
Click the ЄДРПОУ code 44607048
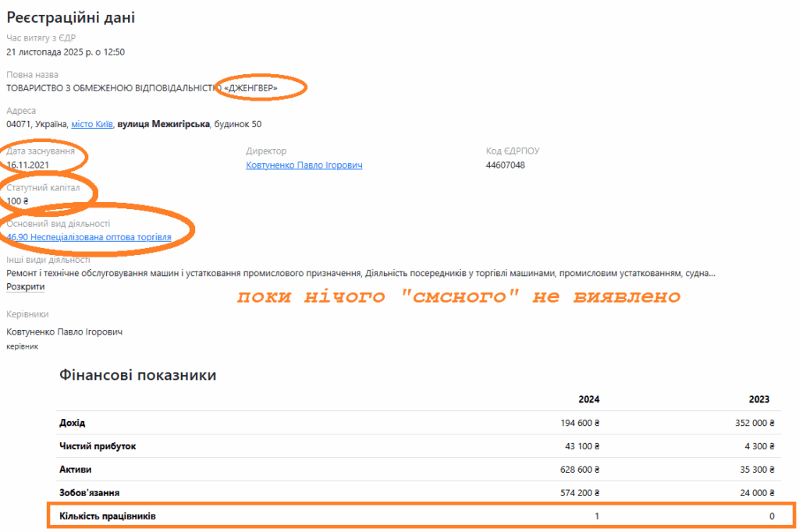pyautogui.click(x=505, y=165)
